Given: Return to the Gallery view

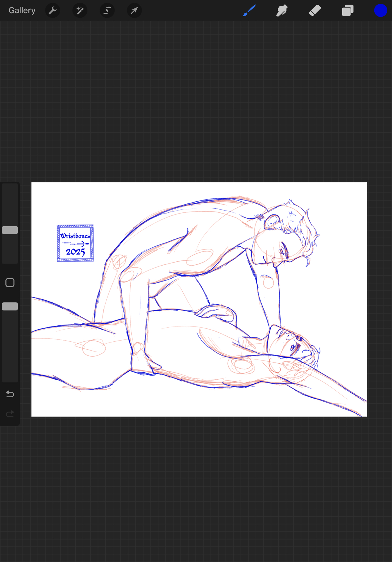Looking at the screenshot, I should tap(22, 10).
